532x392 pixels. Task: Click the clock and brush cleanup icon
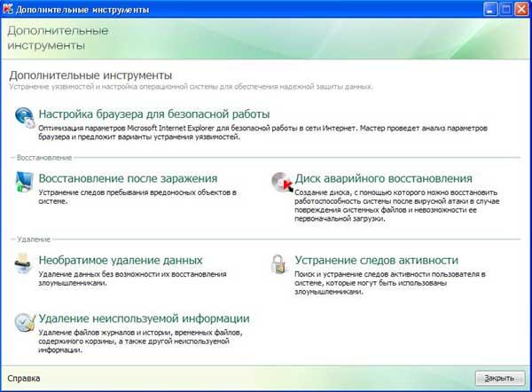click(25, 323)
